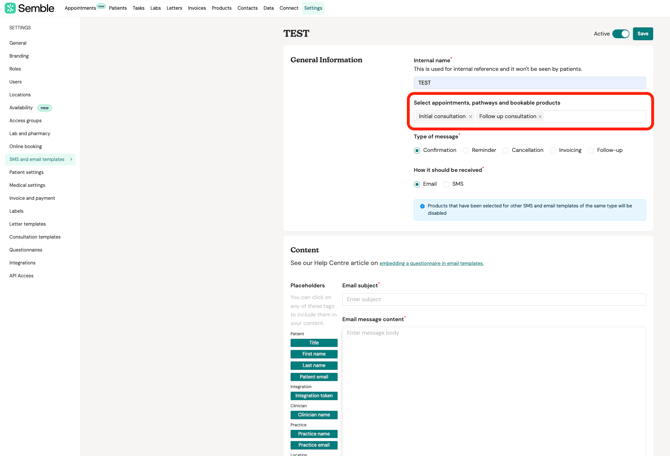
Task: Open Integrations in sidebar
Action: click(22, 263)
